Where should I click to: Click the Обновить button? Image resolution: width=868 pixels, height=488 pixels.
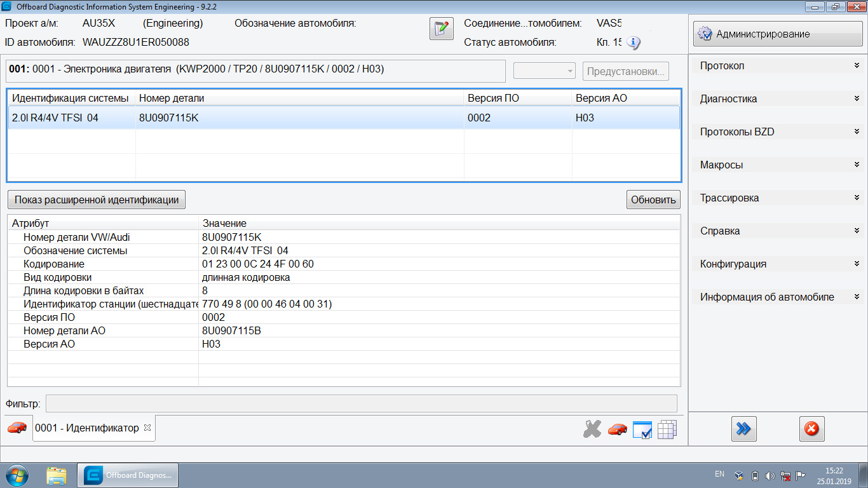click(x=653, y=200)
